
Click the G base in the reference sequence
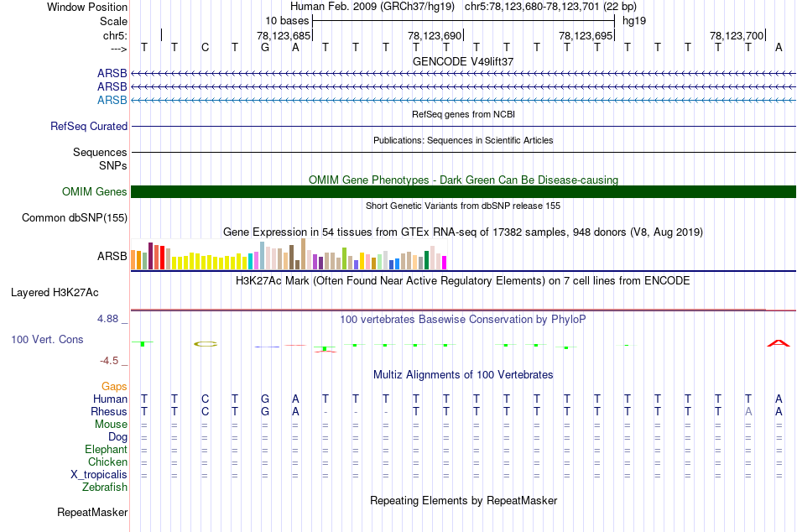265,47
